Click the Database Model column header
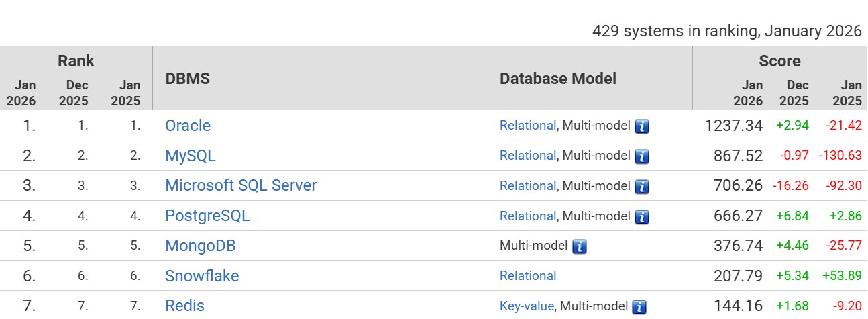This screenshot has width=868, height=319. (x=558, y=79)
